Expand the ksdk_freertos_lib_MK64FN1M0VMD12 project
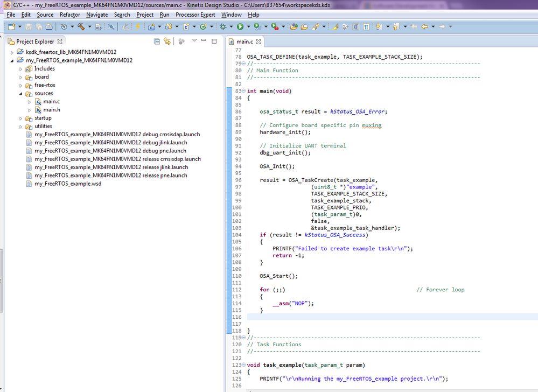Viewport: 538px width, 392px height. click(x=12, y=52)
